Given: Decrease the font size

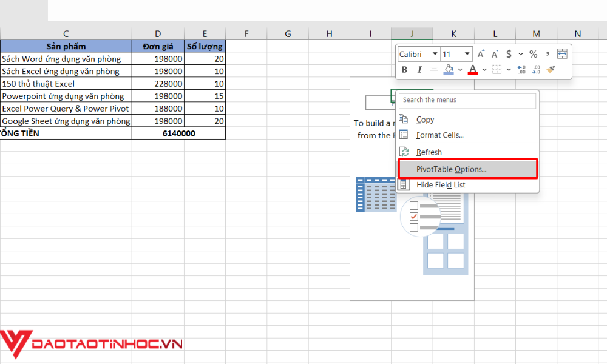Looking at the screenshot, I should pyautogui.click(x=495, y=53).
